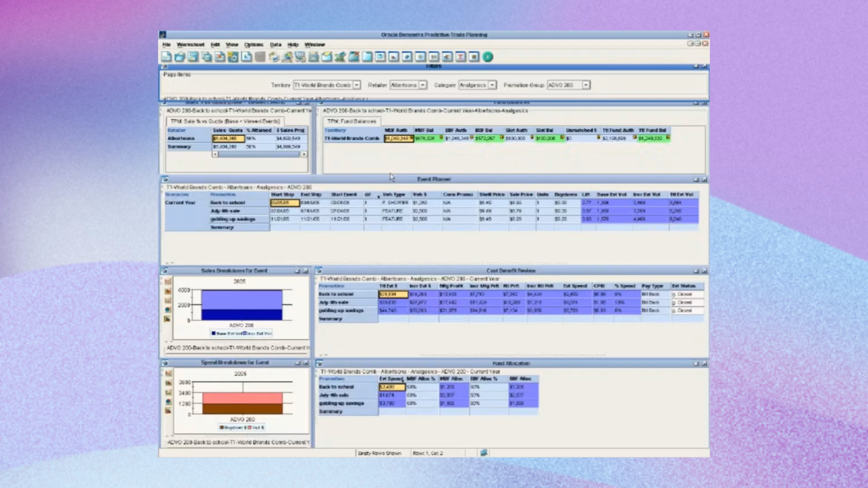This screenshot has height=488, width=868.
Task: Click the brown Buydown legend swatch in Spend chart
Action: point(222,427)
